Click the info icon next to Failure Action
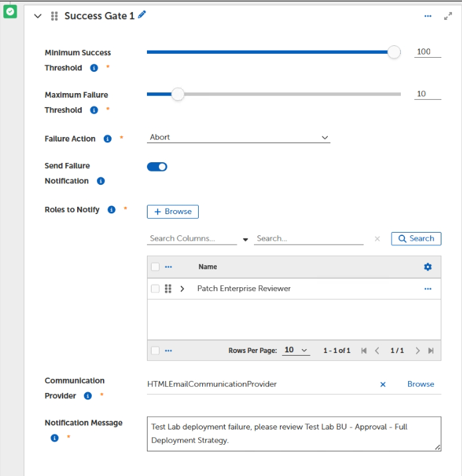The width and height of the screenshot is (462, 476). pyautogui.click(x=108, y=139)
